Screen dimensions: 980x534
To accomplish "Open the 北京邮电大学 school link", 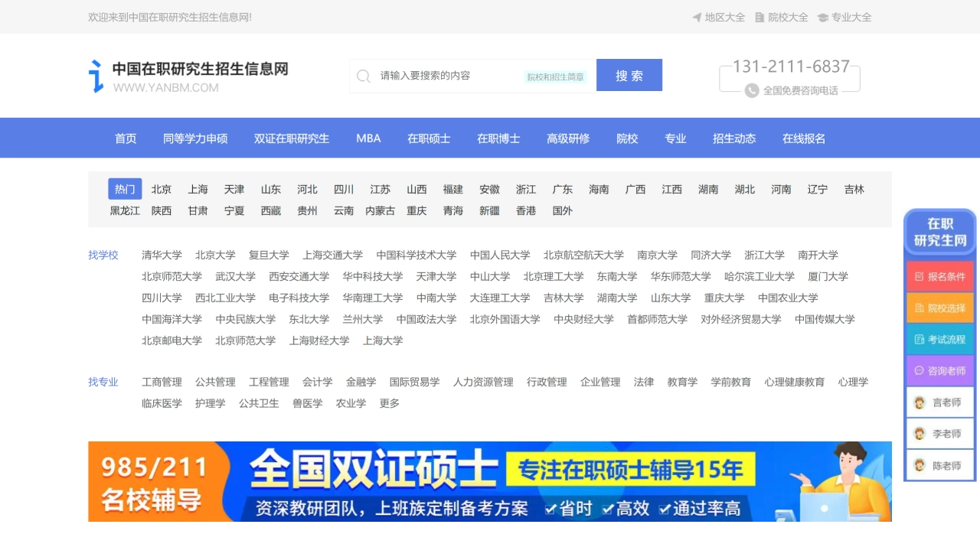I will 171,340.
